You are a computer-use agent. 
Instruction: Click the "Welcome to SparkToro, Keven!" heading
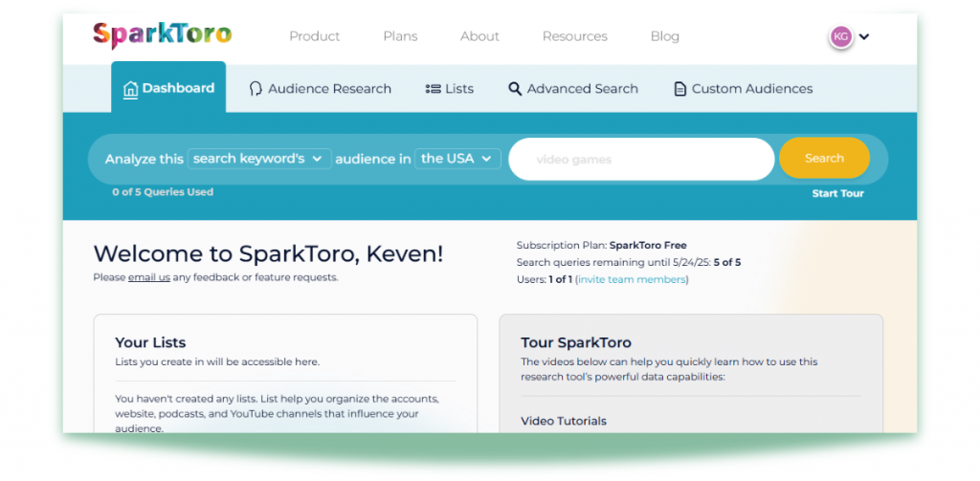click(268, 253)
